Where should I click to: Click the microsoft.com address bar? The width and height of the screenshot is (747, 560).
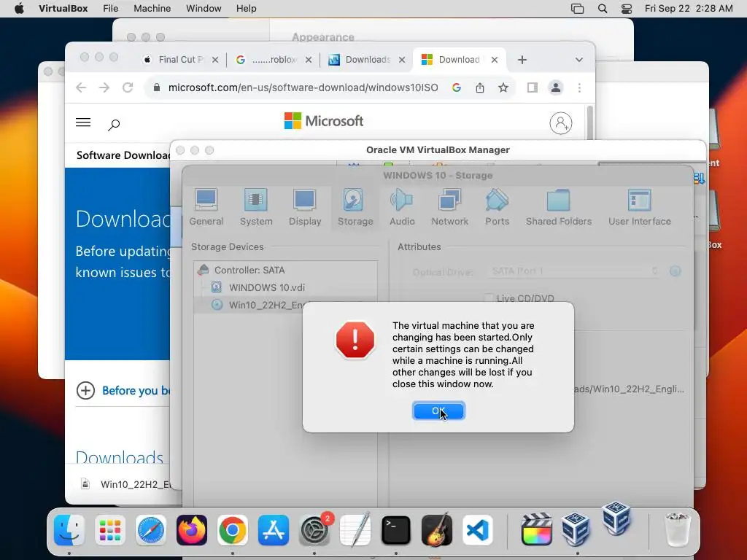pos(303,87)
